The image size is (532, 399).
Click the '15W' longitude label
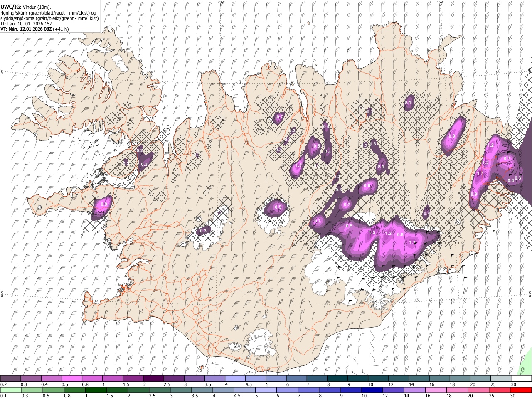click(440, 2)
